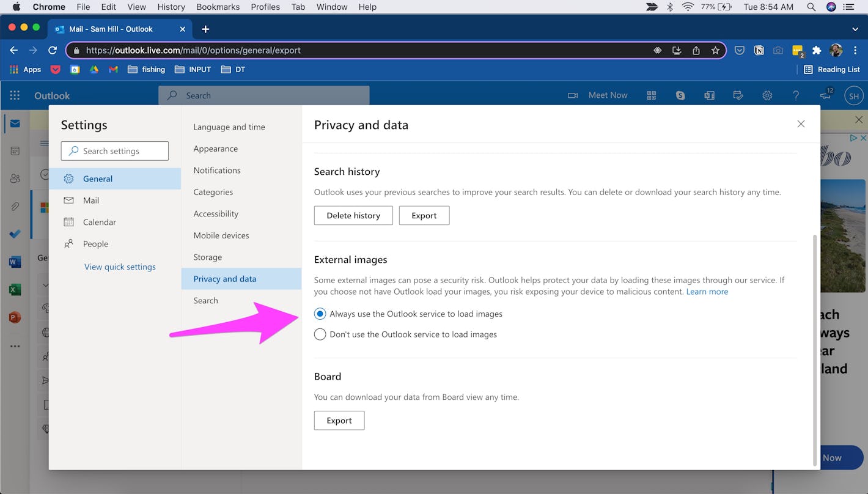
Task: Open Microsoft To Do checkmark icon
Action: click(15, 234)
